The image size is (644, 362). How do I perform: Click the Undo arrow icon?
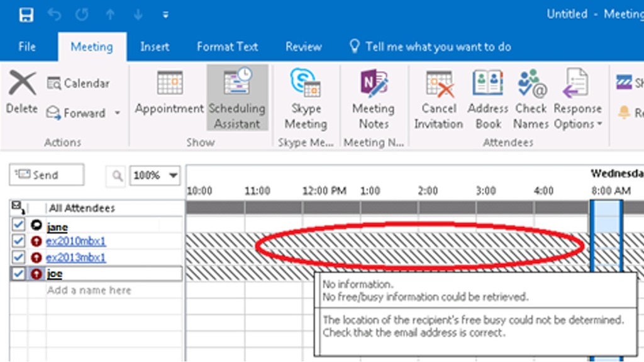coord(54,15)
